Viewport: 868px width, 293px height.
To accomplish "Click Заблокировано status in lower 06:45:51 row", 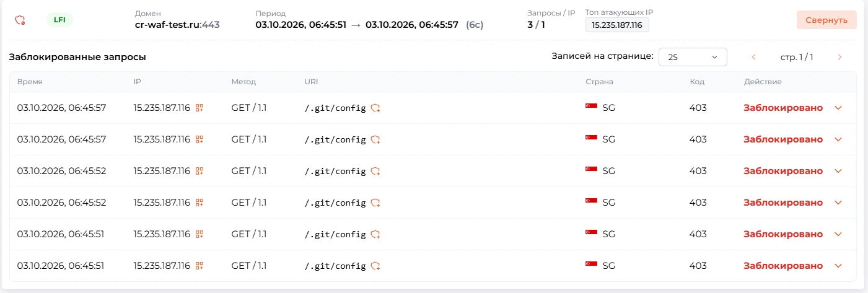I will (x=783, y=266).
